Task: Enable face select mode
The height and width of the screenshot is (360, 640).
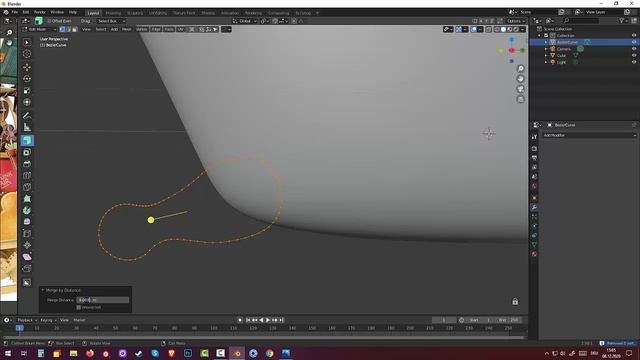Action: tap(75, 29)
